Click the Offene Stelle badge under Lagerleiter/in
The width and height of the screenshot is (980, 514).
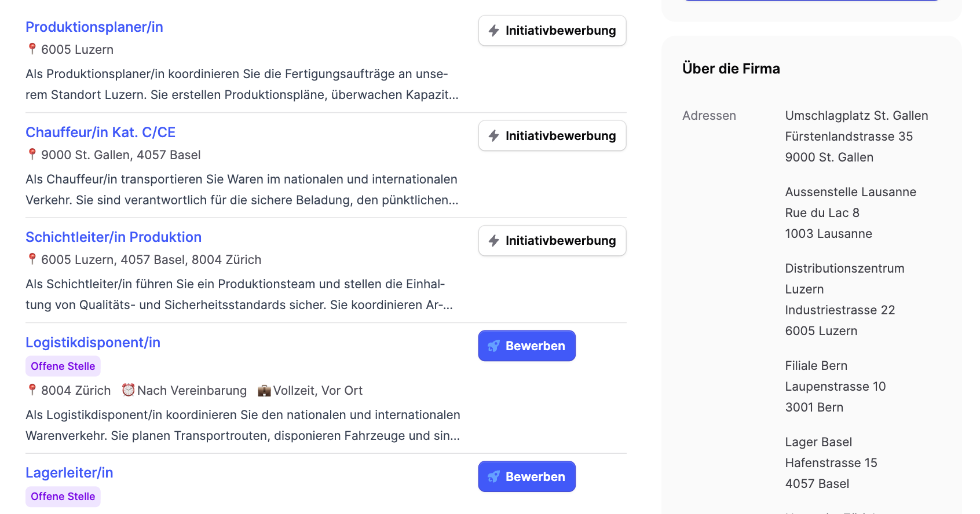tap(63, 497)
